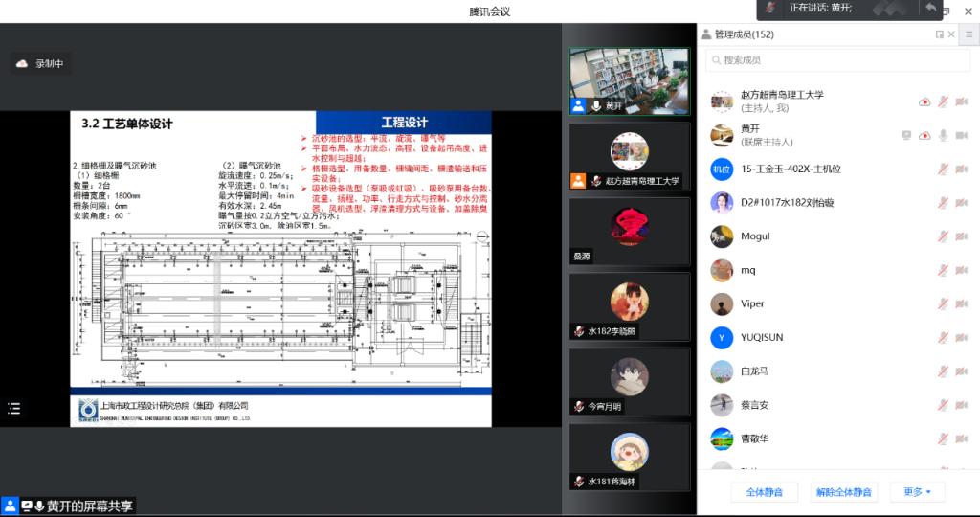Unmute Mogul's microphone in member list

tap(943, 236)
